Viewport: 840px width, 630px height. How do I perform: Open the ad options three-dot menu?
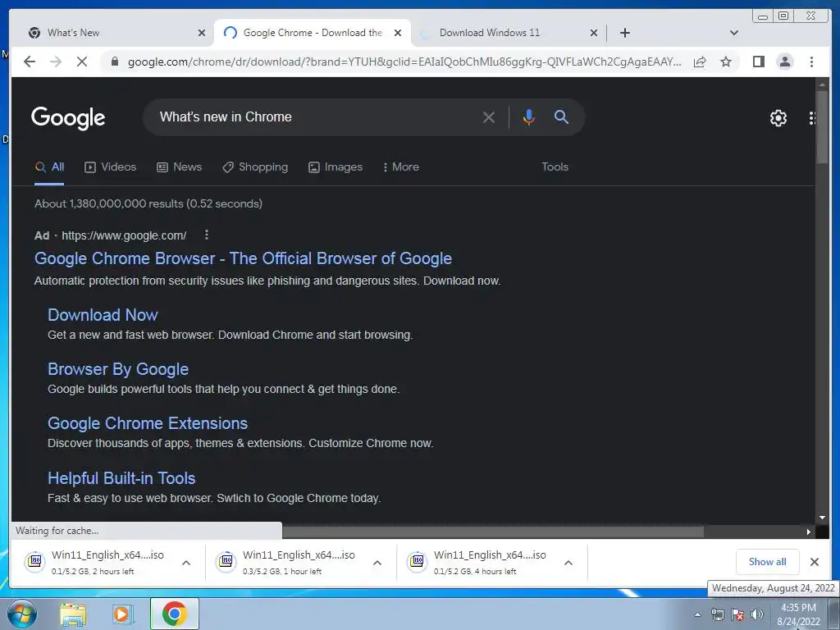[206, 235]
